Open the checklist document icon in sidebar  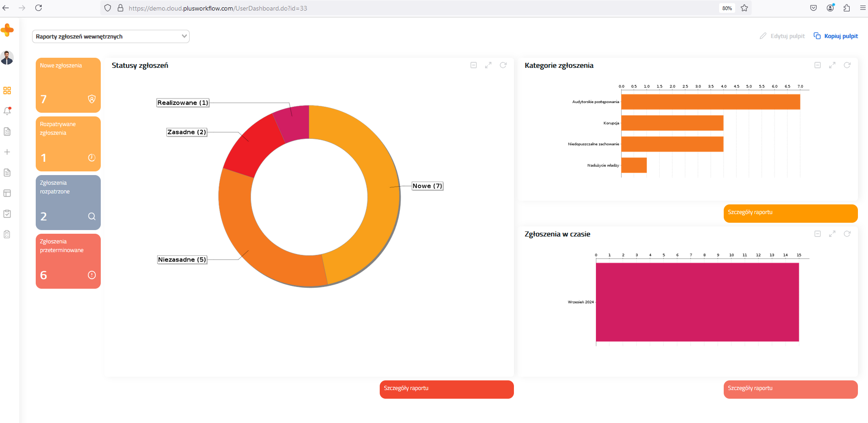[x=7, y=132]
